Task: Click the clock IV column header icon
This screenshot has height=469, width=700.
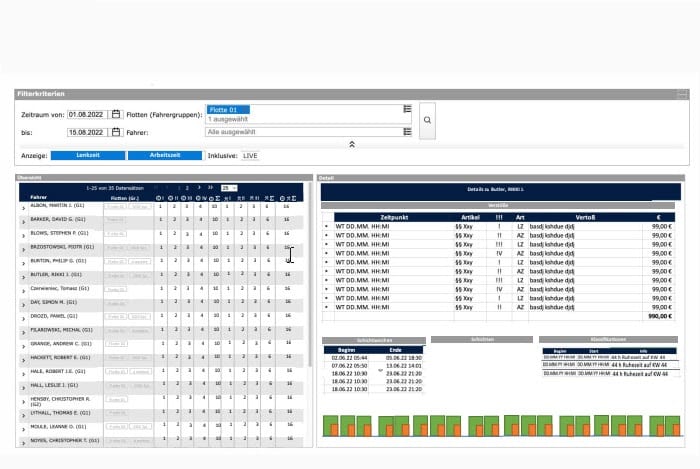Action: click(x=201, y=198)
